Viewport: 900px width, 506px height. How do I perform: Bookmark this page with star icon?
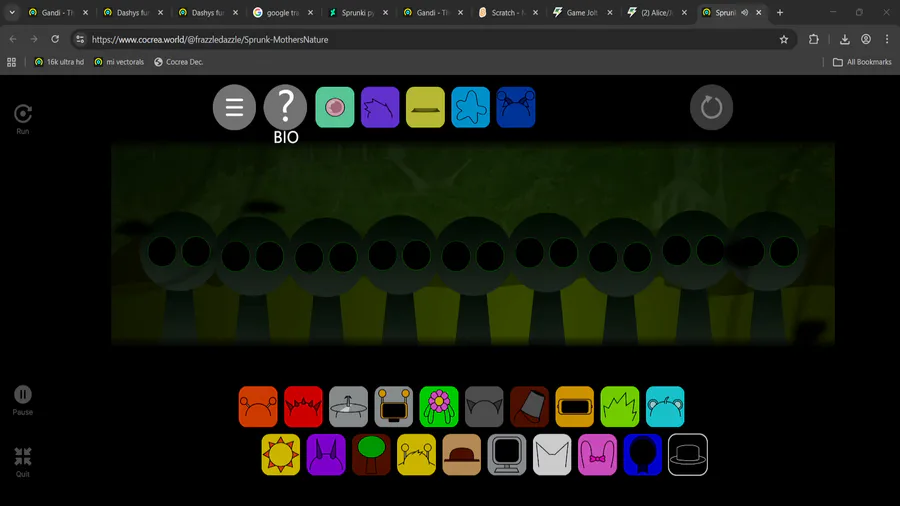[784, 39]
